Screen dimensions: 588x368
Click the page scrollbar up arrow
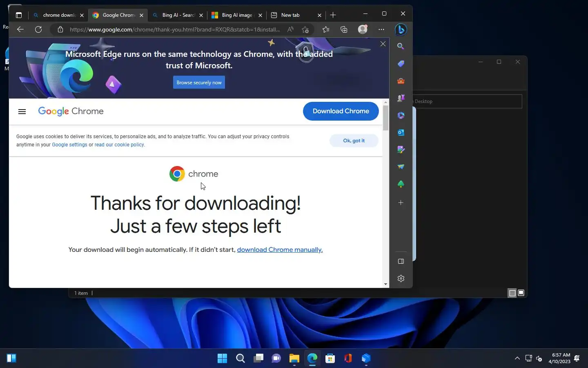[x=385, y=102]
